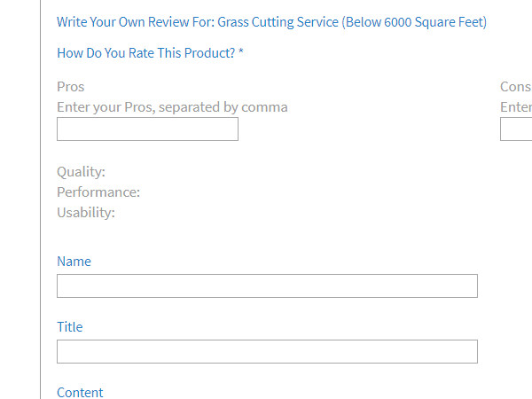Click the Cons heading label
The height and width of the screenshot is (399, 532).
(515, 87)
